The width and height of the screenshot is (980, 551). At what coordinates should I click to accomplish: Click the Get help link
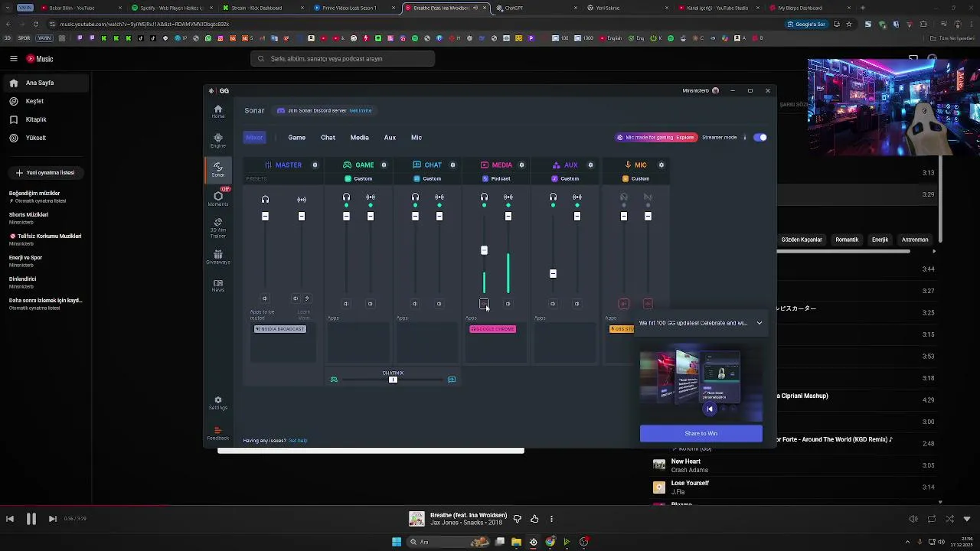click(x=298, y=441)
